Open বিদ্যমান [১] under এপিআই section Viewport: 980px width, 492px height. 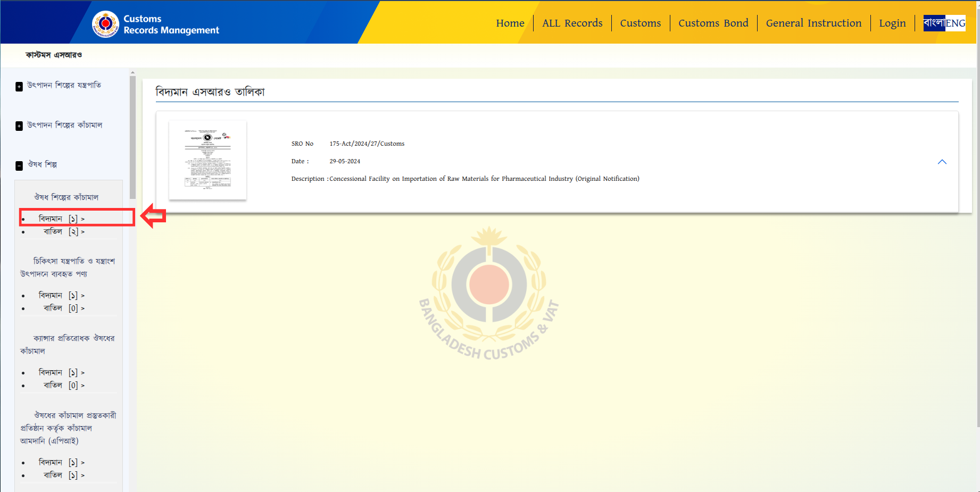pyautogui.click(x=61, y=462)
